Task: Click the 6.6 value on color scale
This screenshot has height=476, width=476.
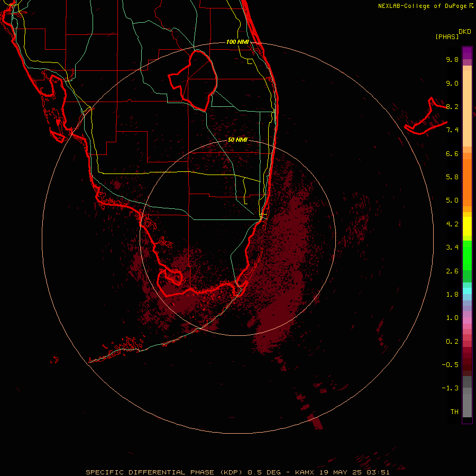Action: 452,153
